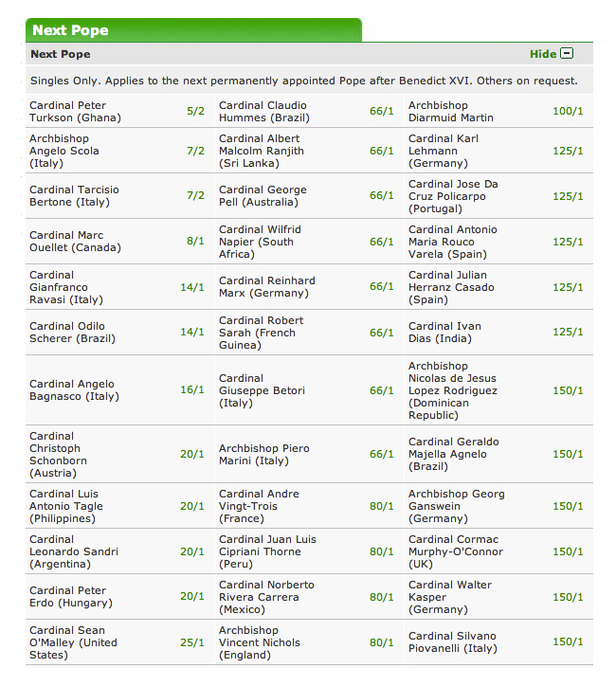Screen dimensions: 616x686
Task: Choose 7/2 odds for Cardinal Tarcisio Bertone
Action: [195, 195]
